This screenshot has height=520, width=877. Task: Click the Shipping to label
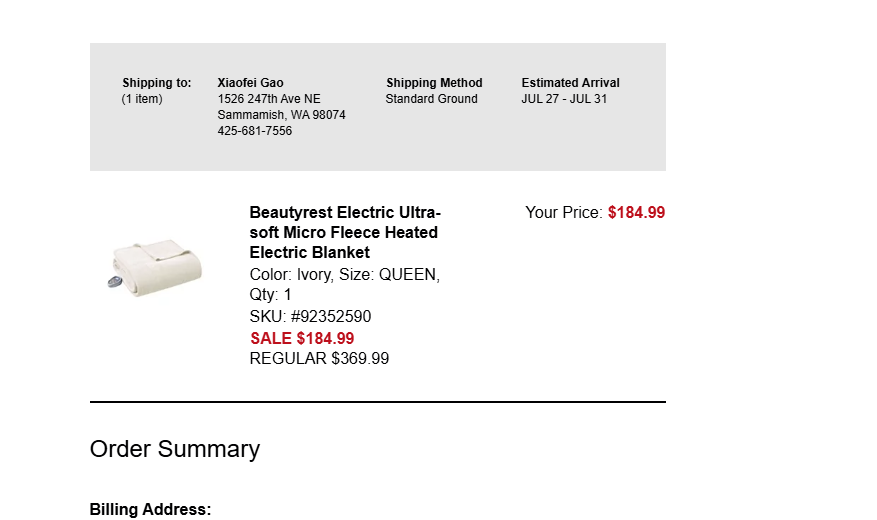157,83
